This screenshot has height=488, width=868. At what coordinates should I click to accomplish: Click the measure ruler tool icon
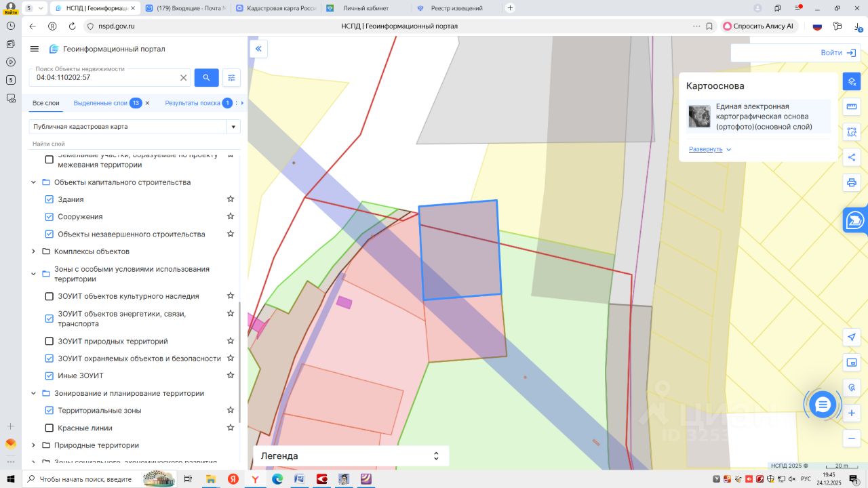click(852, 106)
